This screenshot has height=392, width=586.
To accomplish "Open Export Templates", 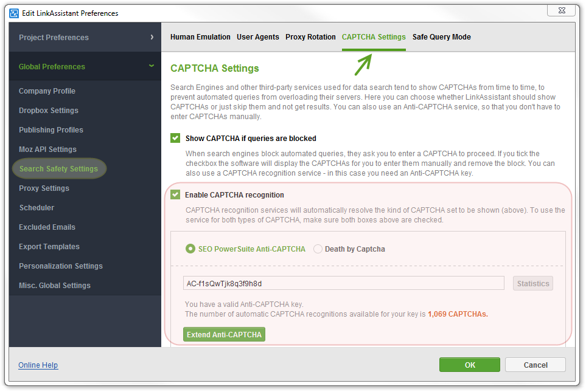I will point(49,246).
